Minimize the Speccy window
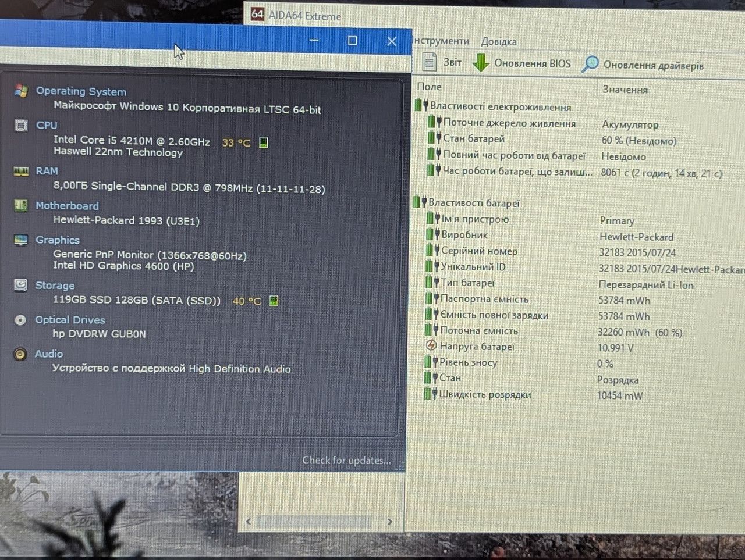The image size is (745, 560). point(314,40)
